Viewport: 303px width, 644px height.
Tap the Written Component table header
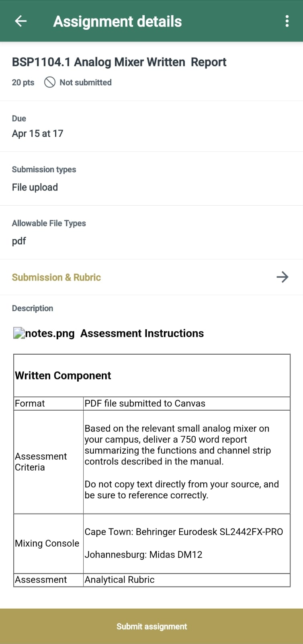[63, 376]
